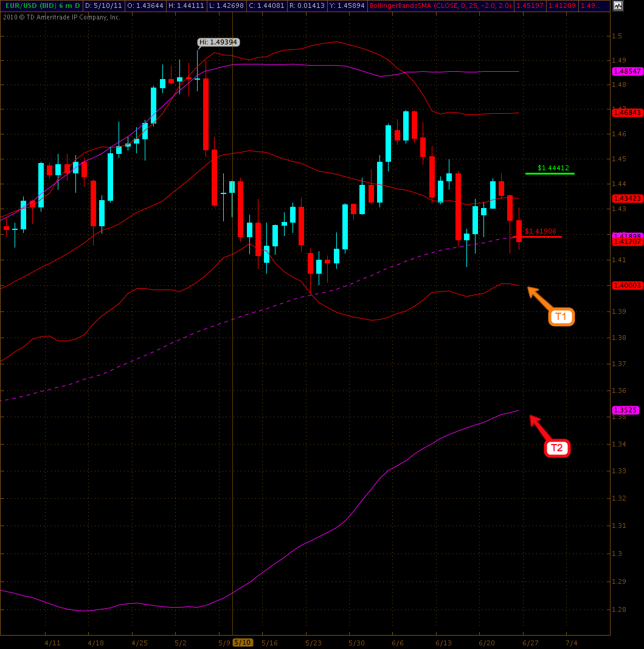Click the H: 1.44111 high value

(187, 6)
